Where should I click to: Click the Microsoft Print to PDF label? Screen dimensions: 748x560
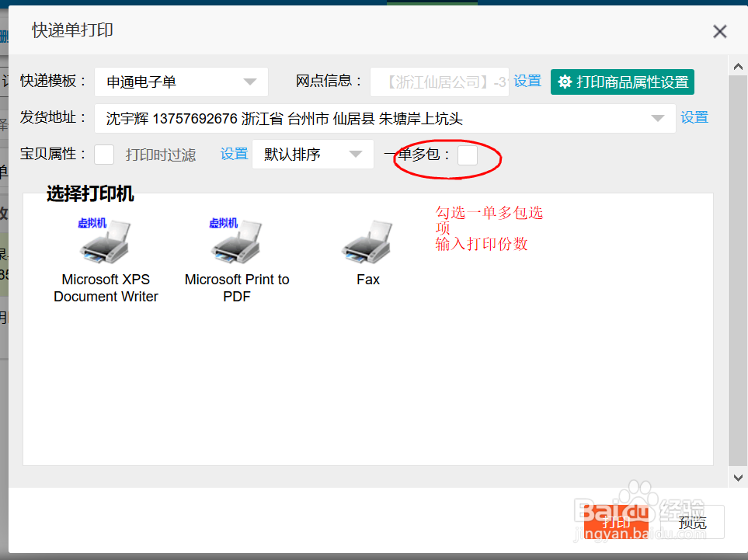click(x=237, y=287)
